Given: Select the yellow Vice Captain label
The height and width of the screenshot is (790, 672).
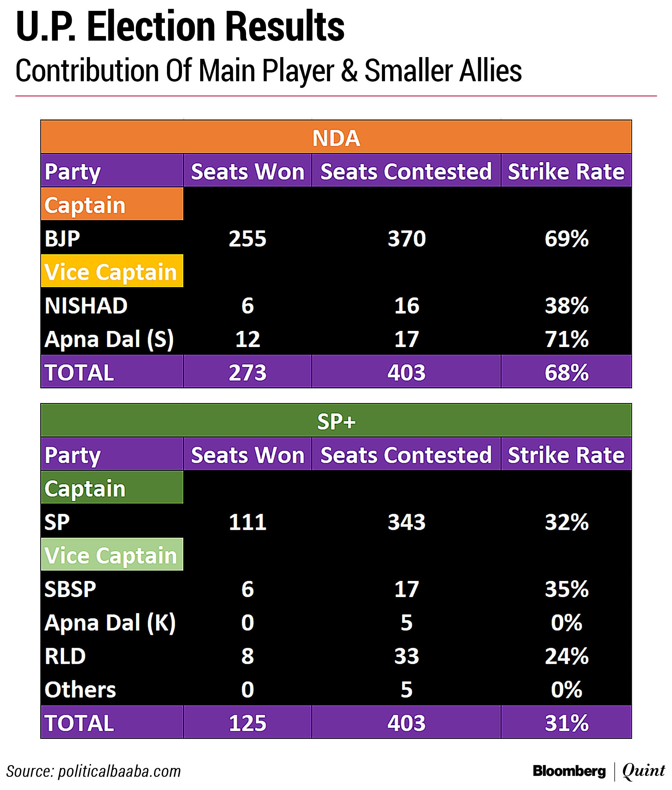Looking at the screenshot, I should pyautogui.click(x=112, y=272).
